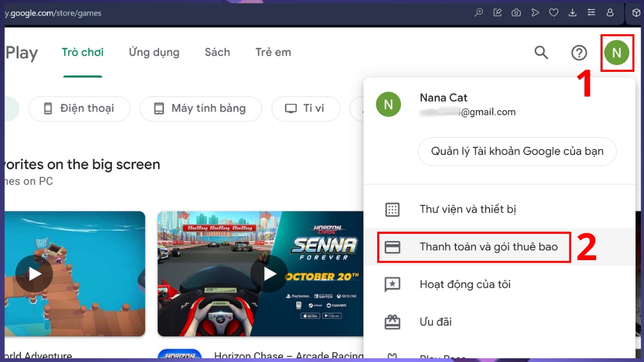The height and width of the screenshot is (362, 644).
Task: Open the Horizon Chase – Arcade Racing title
Action: pos(289,356)
